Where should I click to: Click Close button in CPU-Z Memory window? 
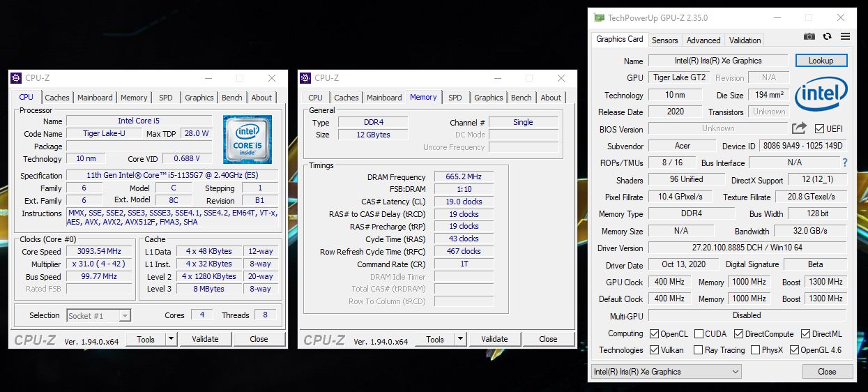coord(548,339)
